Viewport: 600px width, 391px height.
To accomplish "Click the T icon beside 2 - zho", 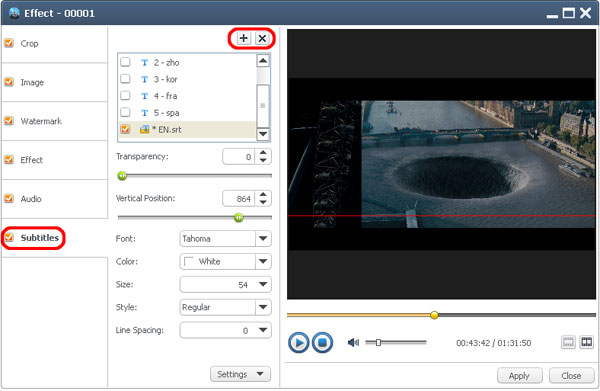I will pyautogui.click(x=144, y=63).
